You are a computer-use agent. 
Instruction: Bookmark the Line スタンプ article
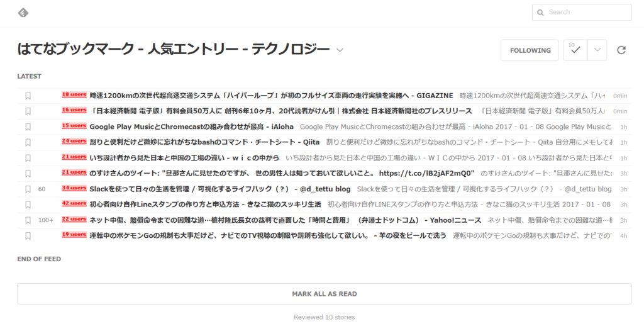(28, 205)
